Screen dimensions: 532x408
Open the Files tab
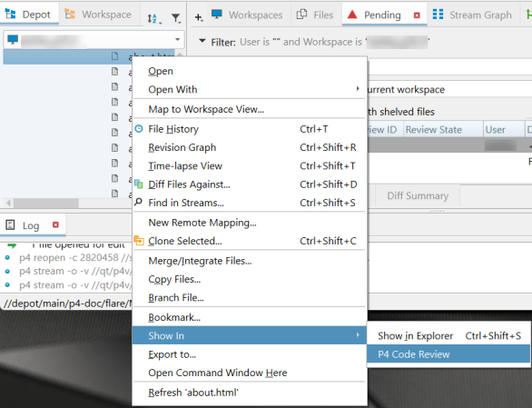point(315,15)
